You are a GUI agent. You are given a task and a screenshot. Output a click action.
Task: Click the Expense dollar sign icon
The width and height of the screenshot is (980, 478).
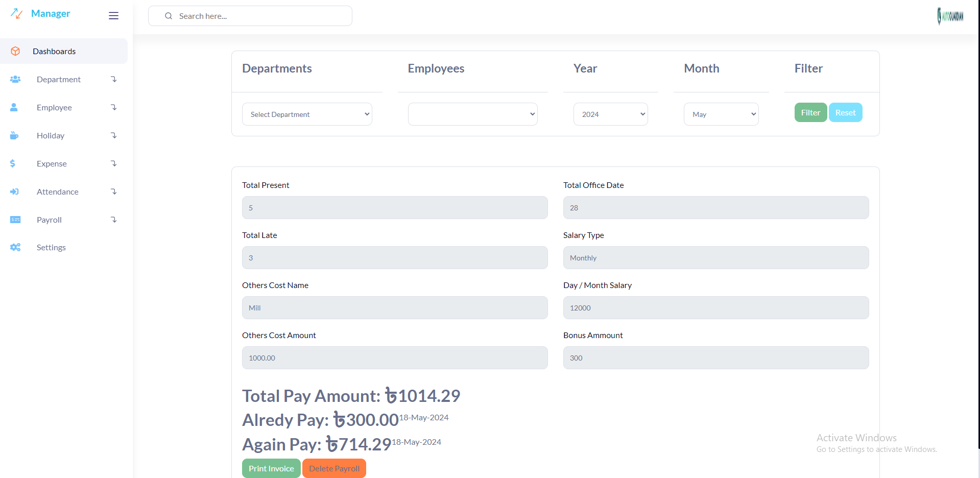click(13, 163)
